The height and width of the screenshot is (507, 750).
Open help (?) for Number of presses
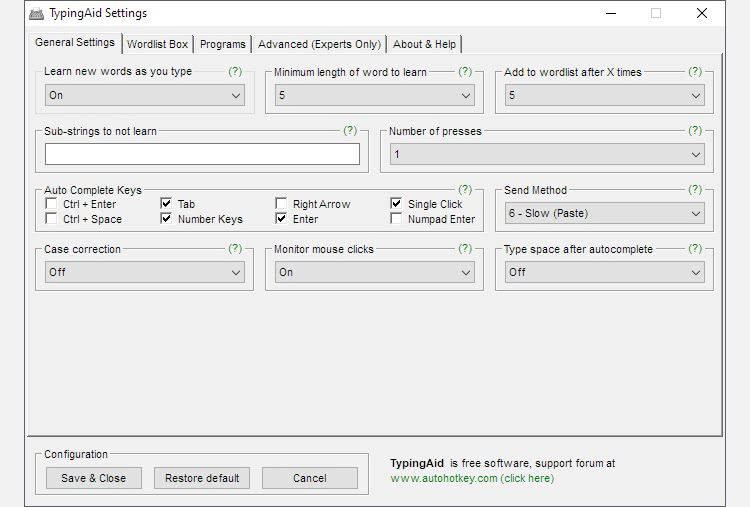695,131
